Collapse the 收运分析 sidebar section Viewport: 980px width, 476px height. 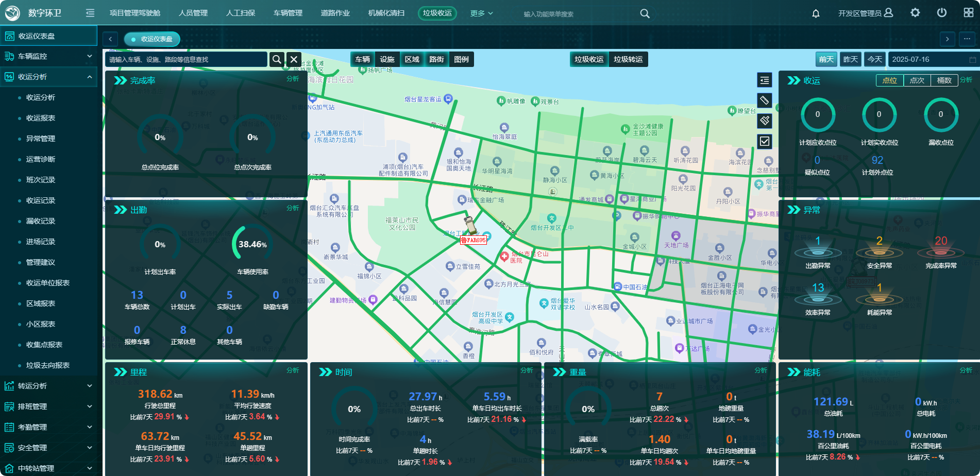click(48, 77)
